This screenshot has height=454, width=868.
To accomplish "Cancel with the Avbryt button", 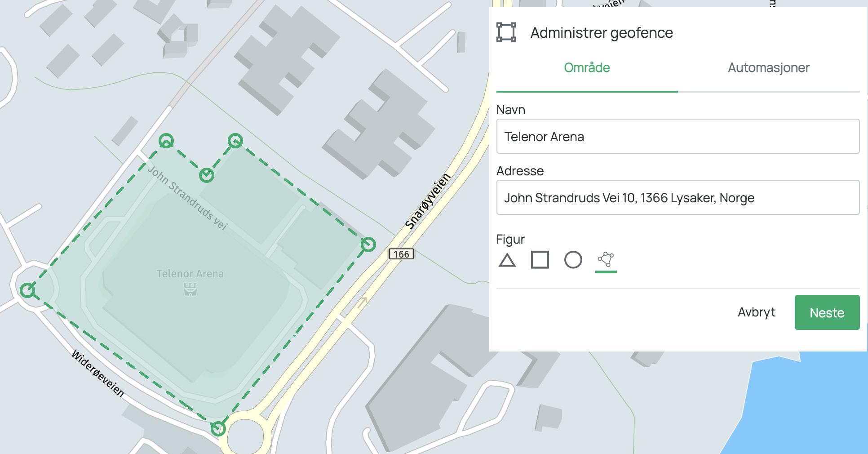I will 757,312.
